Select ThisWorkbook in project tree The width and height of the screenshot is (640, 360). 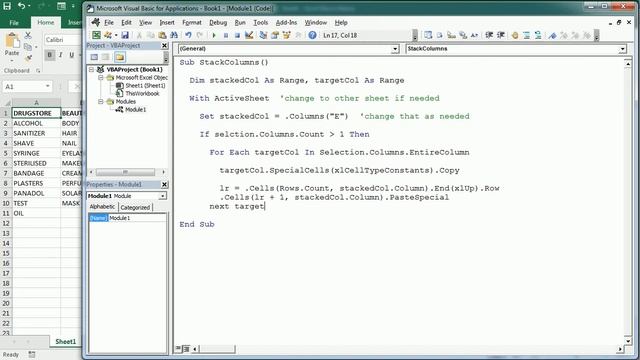pos(142,93)
